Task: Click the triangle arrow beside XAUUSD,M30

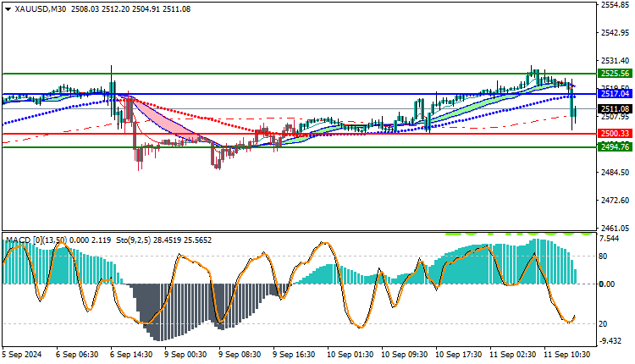Action: click(8, 9)
